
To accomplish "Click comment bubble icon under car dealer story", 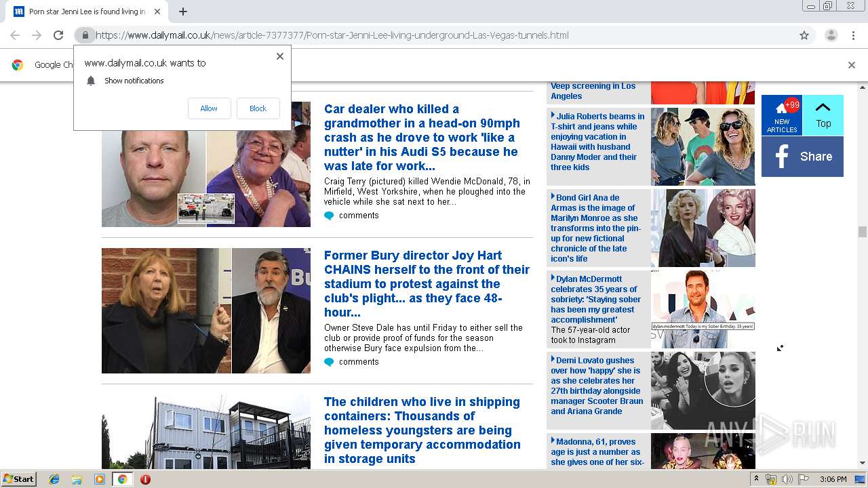I will tap(329, 216).
